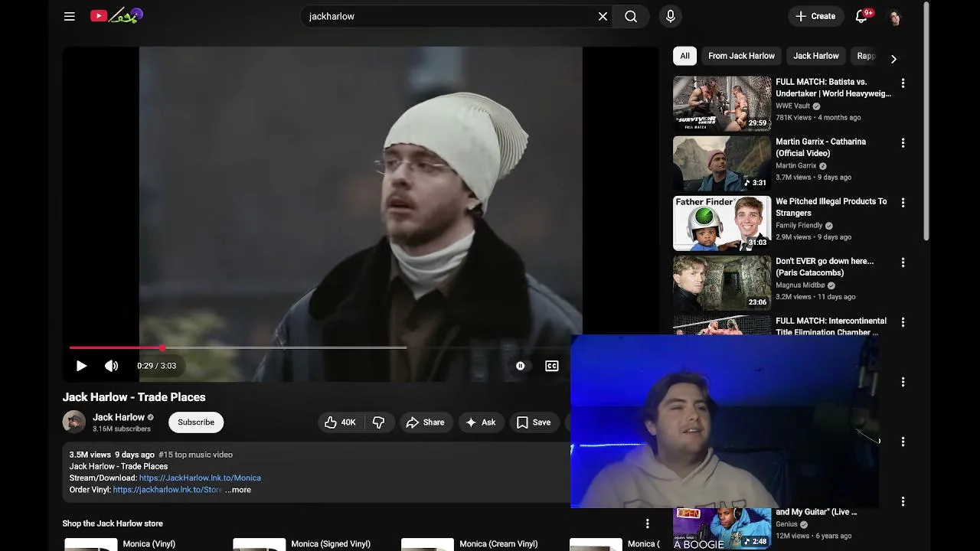The width and height of the screenshot is (980, 551).
Task: Open Shop store options menu
Action: point(647,523)
